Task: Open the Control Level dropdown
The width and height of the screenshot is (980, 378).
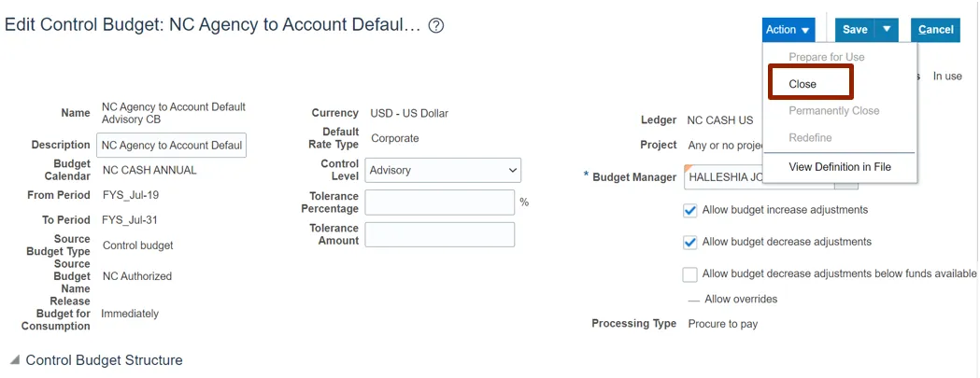Action: click(x=443, y=171)
